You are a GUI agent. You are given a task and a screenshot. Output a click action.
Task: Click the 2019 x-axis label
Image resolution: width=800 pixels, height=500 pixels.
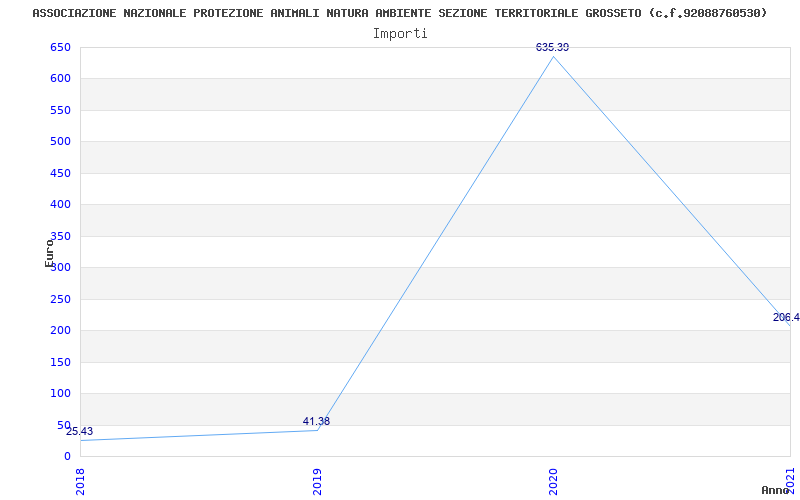pos(317,482)
